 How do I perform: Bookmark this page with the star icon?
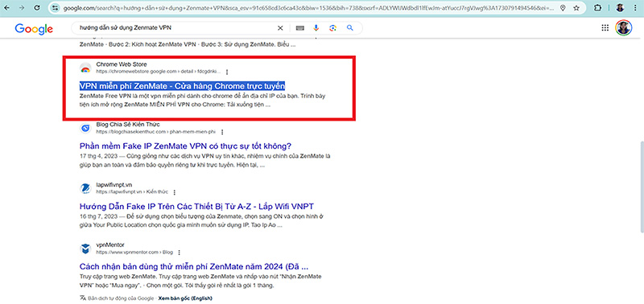coord(576,8)
